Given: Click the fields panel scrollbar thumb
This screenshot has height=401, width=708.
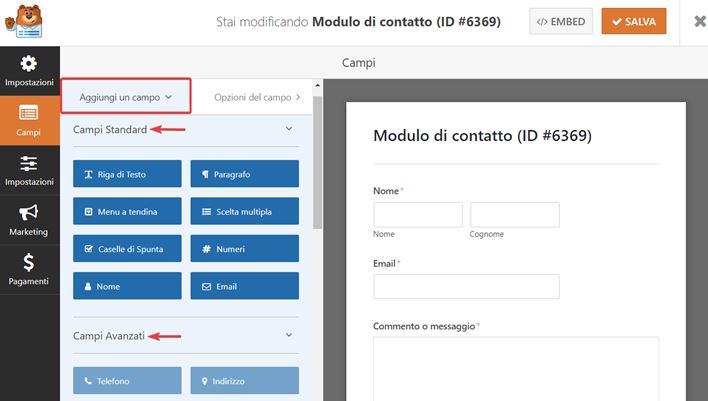Looking at the screenshot, I should [x=317, y=163].
